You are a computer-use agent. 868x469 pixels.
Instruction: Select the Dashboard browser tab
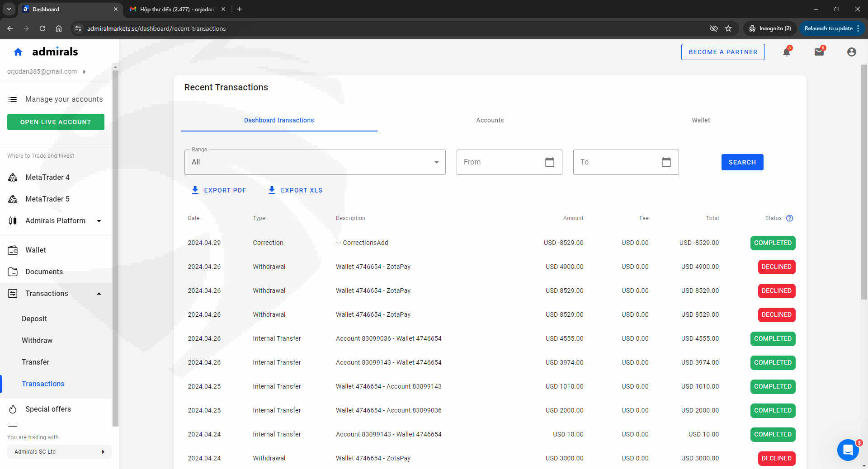point(70,9)
